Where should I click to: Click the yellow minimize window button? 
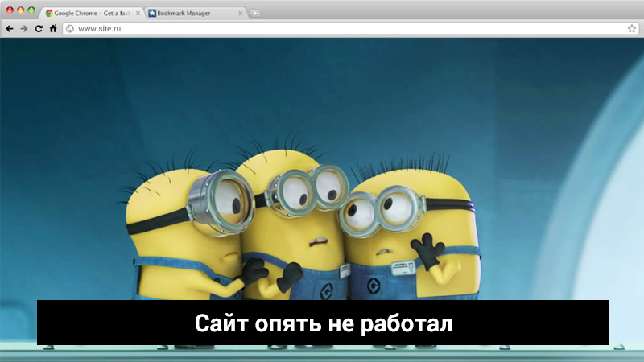pos(21,10)
